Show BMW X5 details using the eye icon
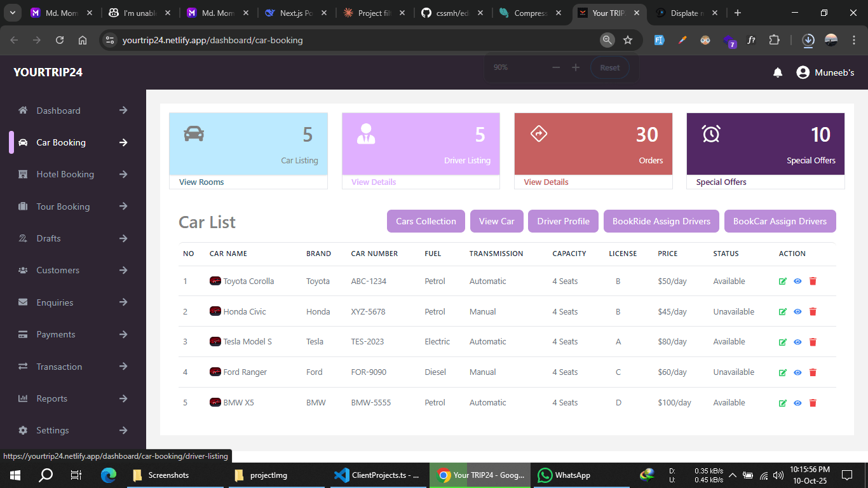This screenshot has height=488, width=868. coord(797,402)
